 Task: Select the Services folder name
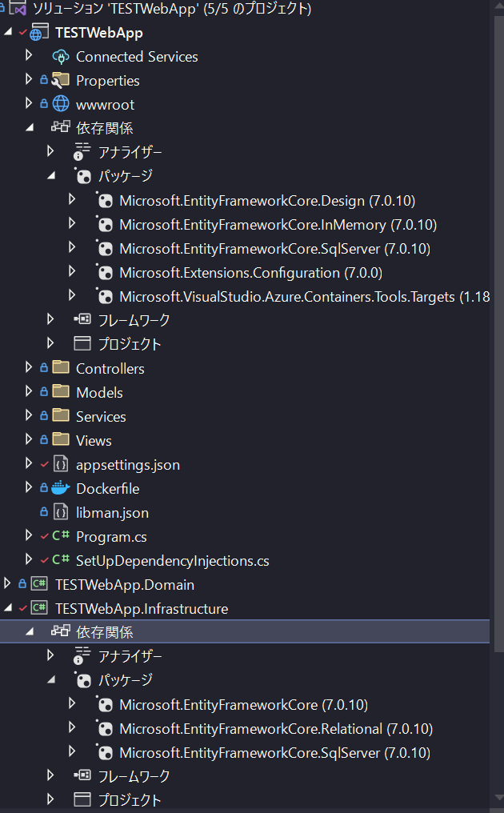[101, 416]
